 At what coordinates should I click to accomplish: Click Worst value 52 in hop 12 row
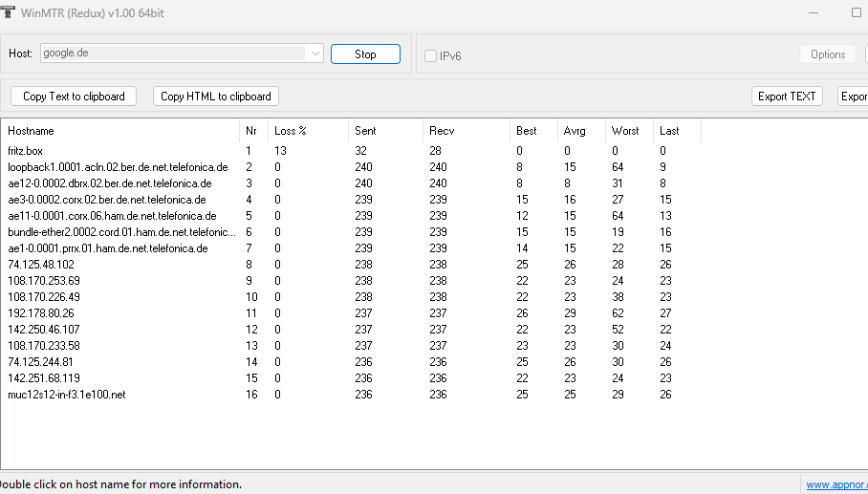pos(618,330)
